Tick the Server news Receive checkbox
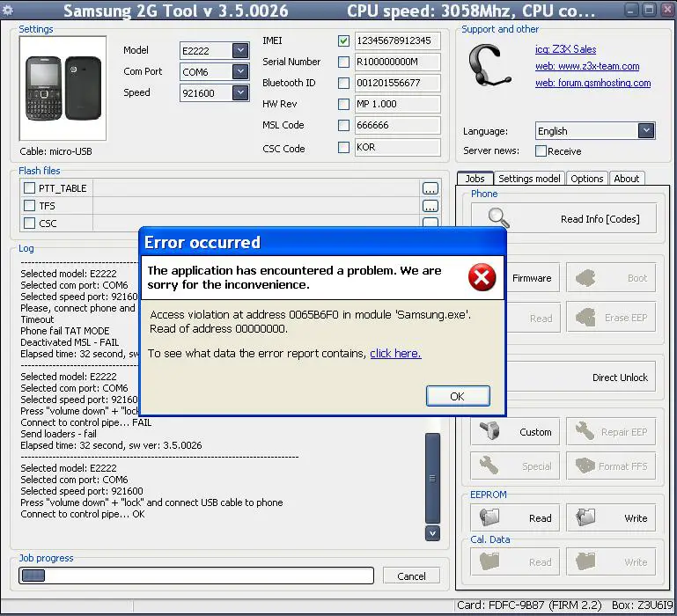 tap(541, 151)
